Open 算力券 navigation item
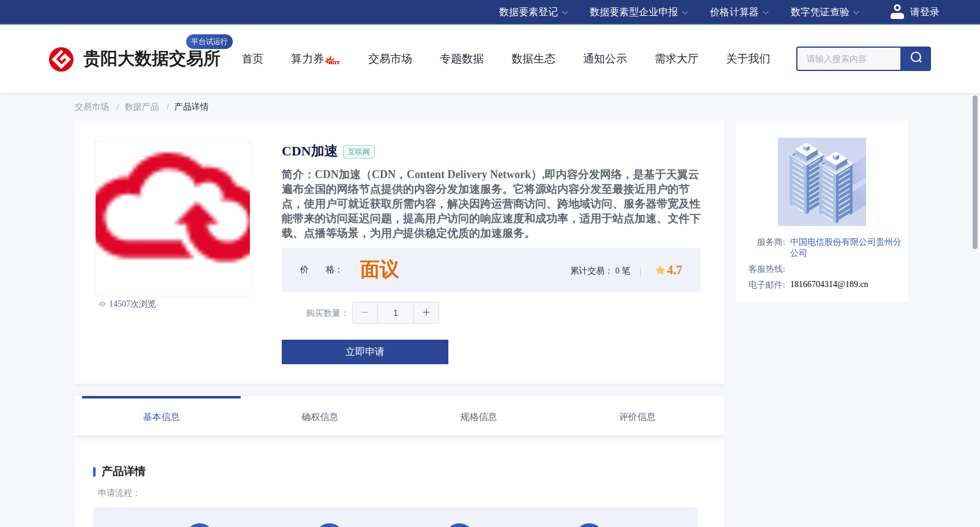The height and width of the screenshot is (527, 980). [307, 59]
